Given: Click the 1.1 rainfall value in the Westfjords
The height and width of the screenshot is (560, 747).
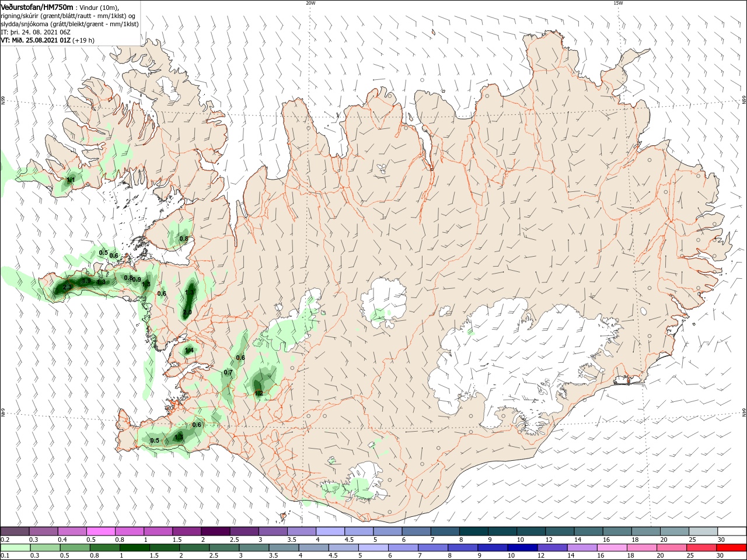Looking at the screenshot, I should pyautogui.click(x=70, y=180).
